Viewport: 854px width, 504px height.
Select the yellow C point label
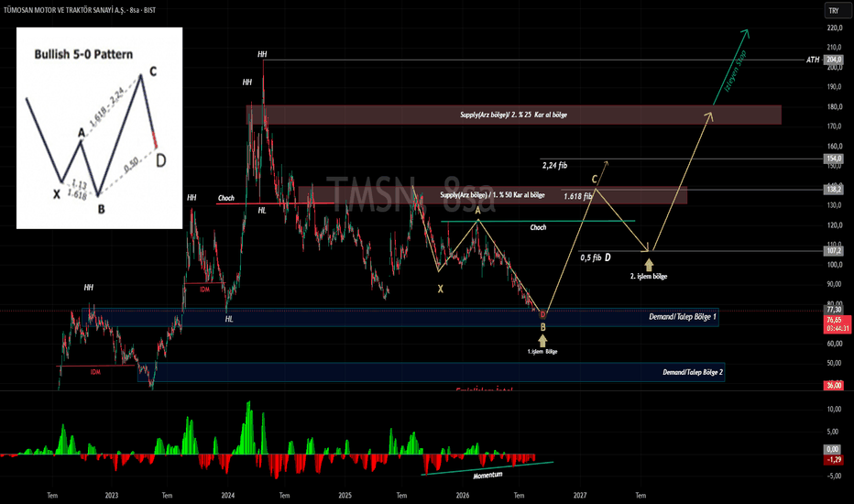[595, 180]
